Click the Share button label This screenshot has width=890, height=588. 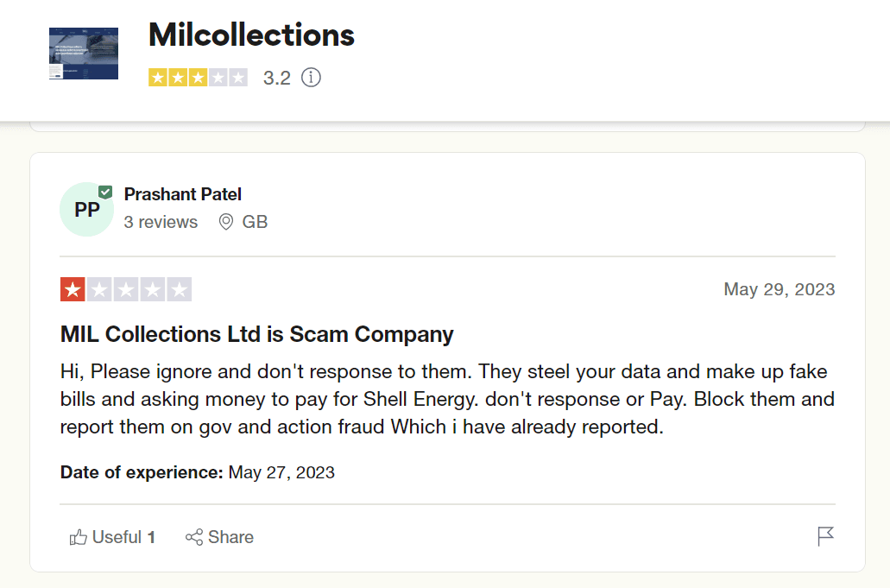[x=231, y=537]
